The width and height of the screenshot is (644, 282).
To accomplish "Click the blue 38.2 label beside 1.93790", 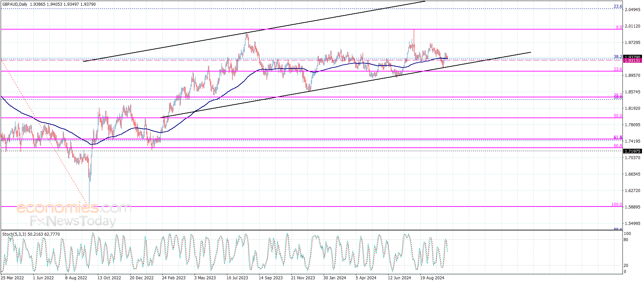I will (618, 57).
